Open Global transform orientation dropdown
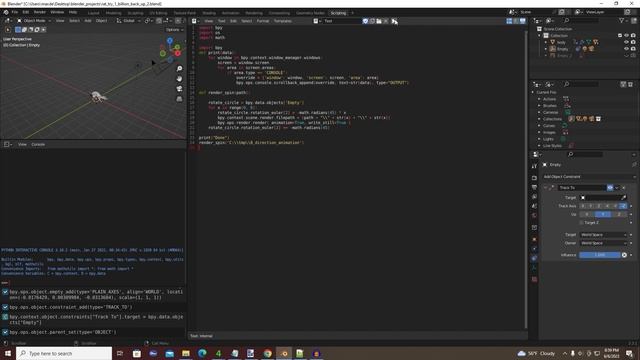The width and height of the screenshot is (640, 360). [129, 21]
